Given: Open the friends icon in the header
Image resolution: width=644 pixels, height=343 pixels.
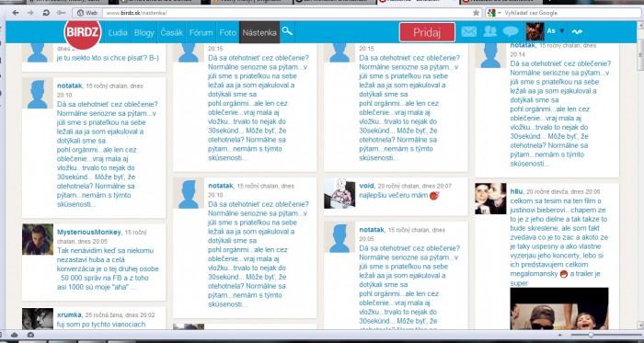Looking at the screenshot, I should click(490, 31).
